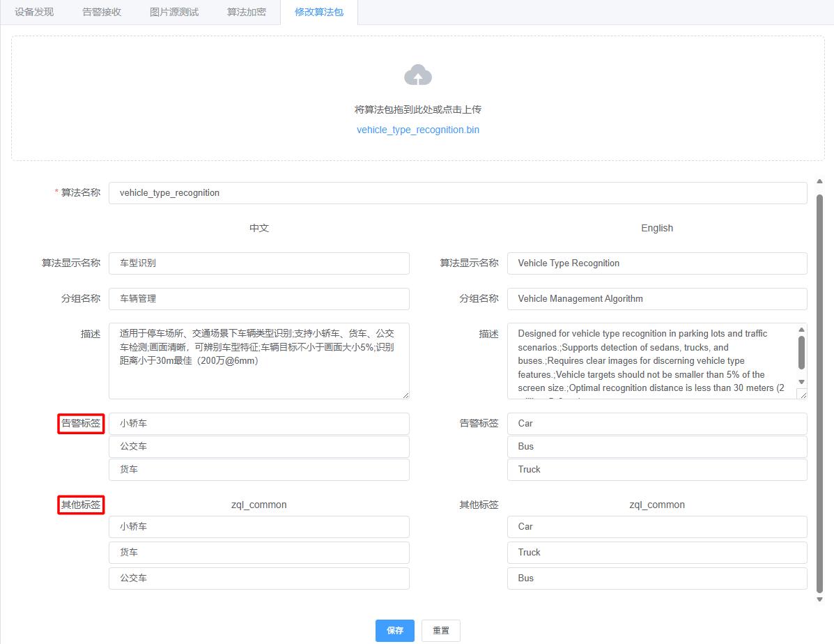Image resolution: width=834 pixels, height=644 pixels.
Task: Select the 公交车 alarm label field
Action: (x=258, y=447)
